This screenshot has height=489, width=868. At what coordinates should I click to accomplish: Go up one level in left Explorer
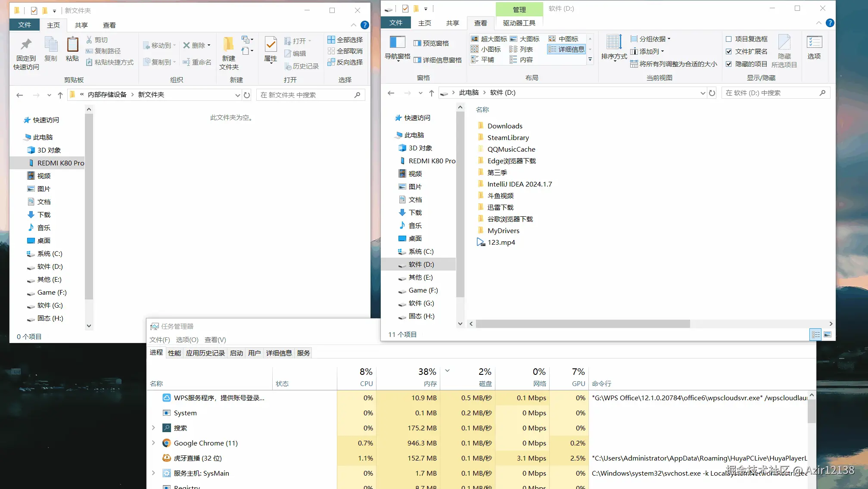(60, 95)
